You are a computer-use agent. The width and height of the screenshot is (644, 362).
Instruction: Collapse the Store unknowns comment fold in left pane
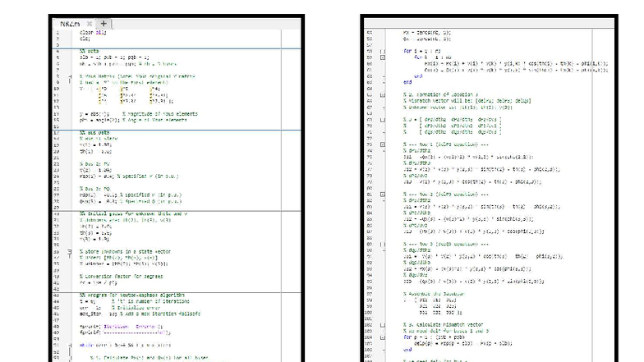pyautogui.click(x=70, y=251)
